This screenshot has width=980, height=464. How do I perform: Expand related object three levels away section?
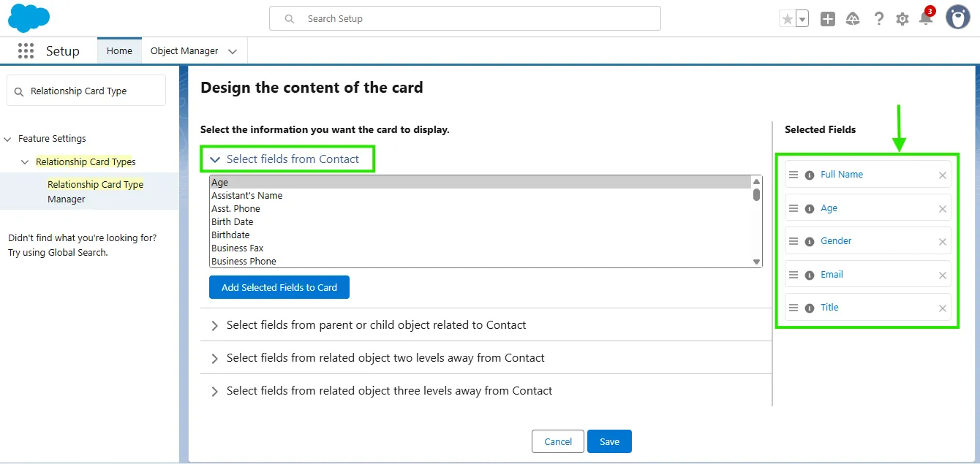(x=215, y=391)
